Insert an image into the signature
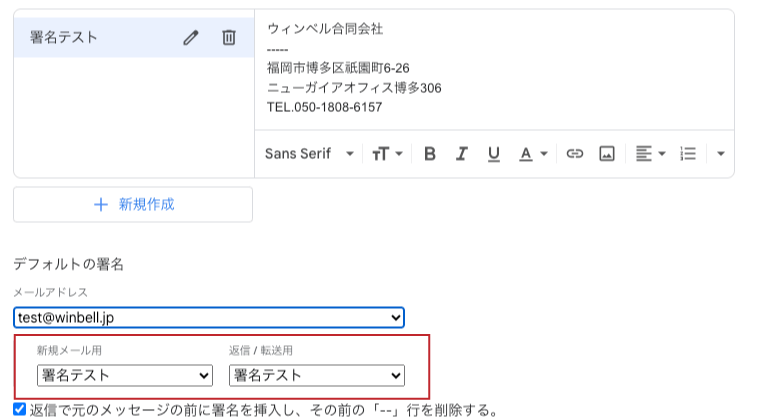 (607, 154)
